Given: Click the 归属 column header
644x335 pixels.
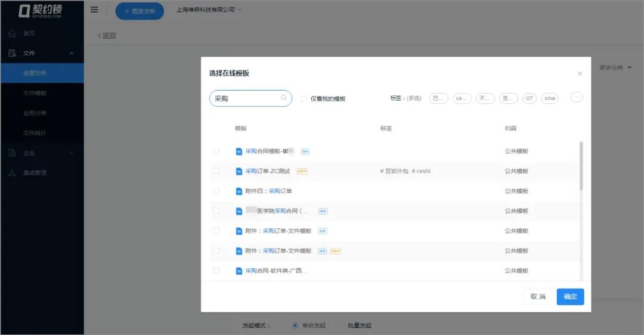Looking at the screenshot, I should click(510, 129).
